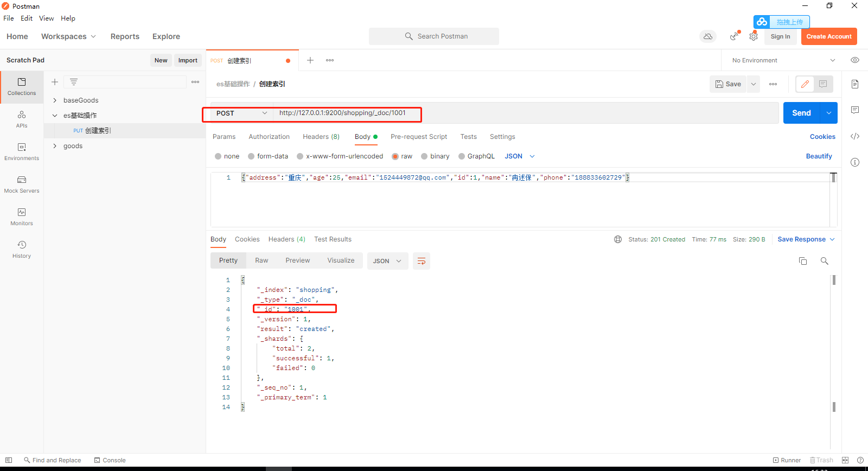
Task: Click the Send button
Action: click(801, 113)
